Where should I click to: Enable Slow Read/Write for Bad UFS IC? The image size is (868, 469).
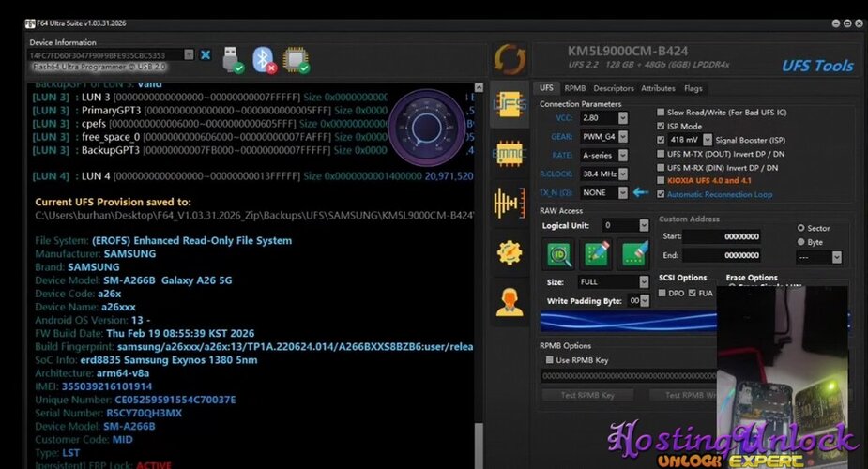click(661, 112)
